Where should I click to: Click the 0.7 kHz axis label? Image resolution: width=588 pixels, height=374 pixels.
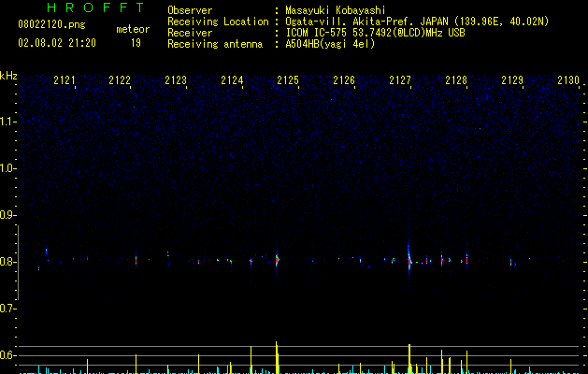pos(7,309)
